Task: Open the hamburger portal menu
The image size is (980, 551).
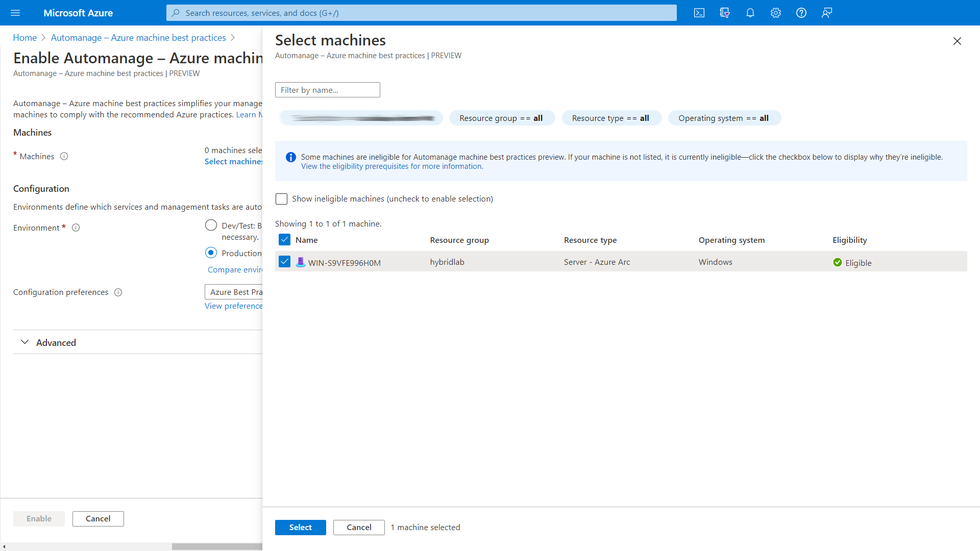Action: point(15,13)
